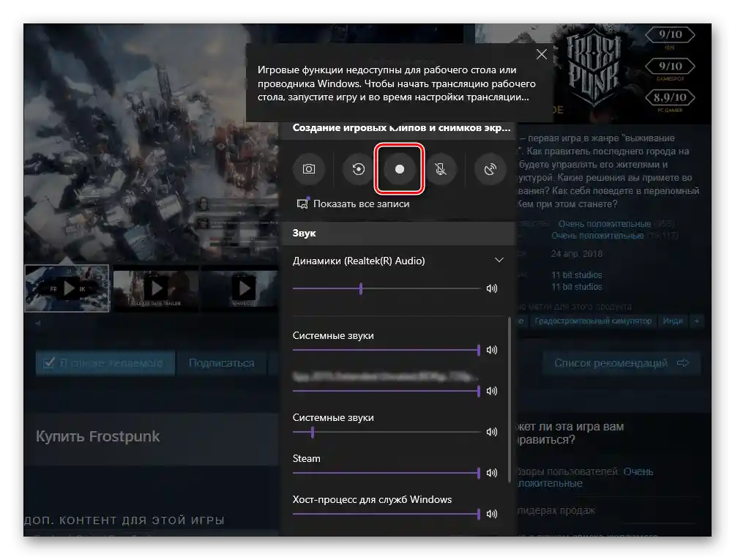Open the all-time Очень положительные reviews link
Viewport: 735px width, 560px height.
(x=597, y=236)
